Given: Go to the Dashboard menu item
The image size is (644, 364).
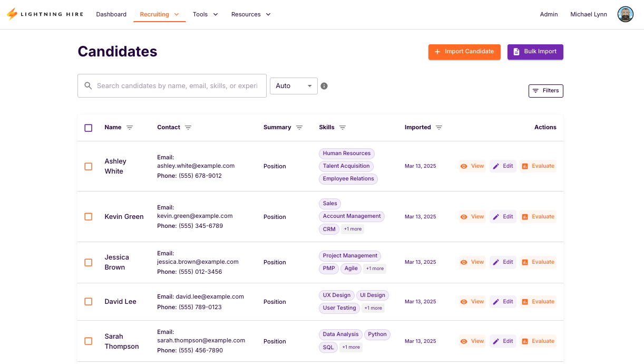Looking at the screenshot, I should [x=111, y=14].
